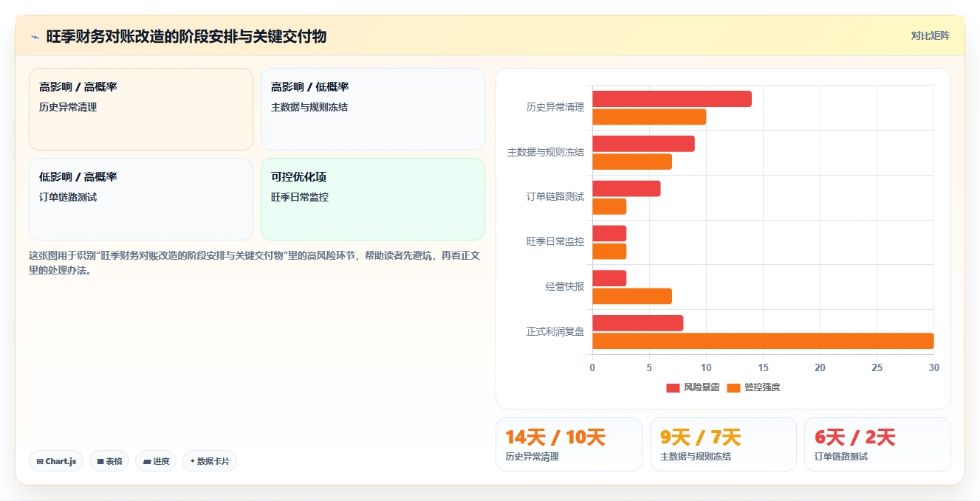Click the orange 经营快报 bar
This screenshot has height=501, width=980.
(x=632, y=296)
